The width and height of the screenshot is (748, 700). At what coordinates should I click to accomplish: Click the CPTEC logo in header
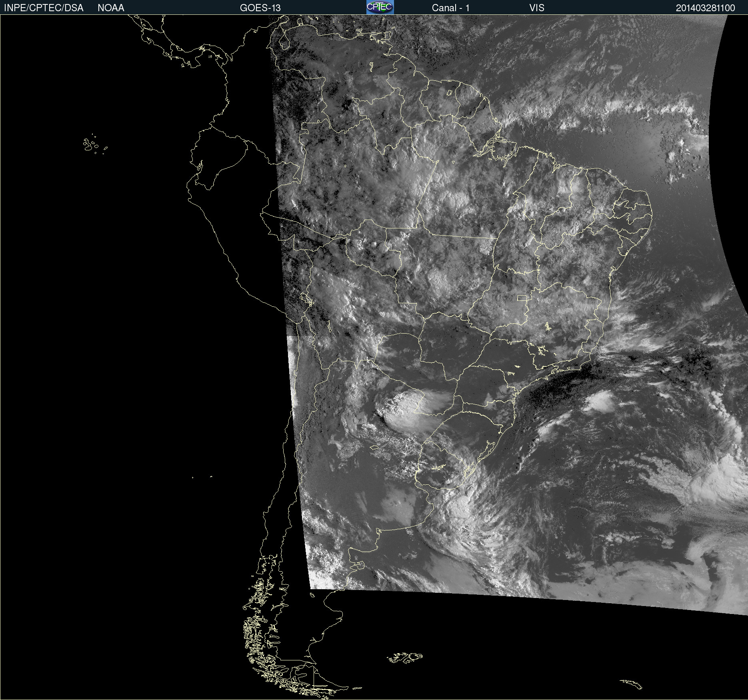[x=380, y=7]
